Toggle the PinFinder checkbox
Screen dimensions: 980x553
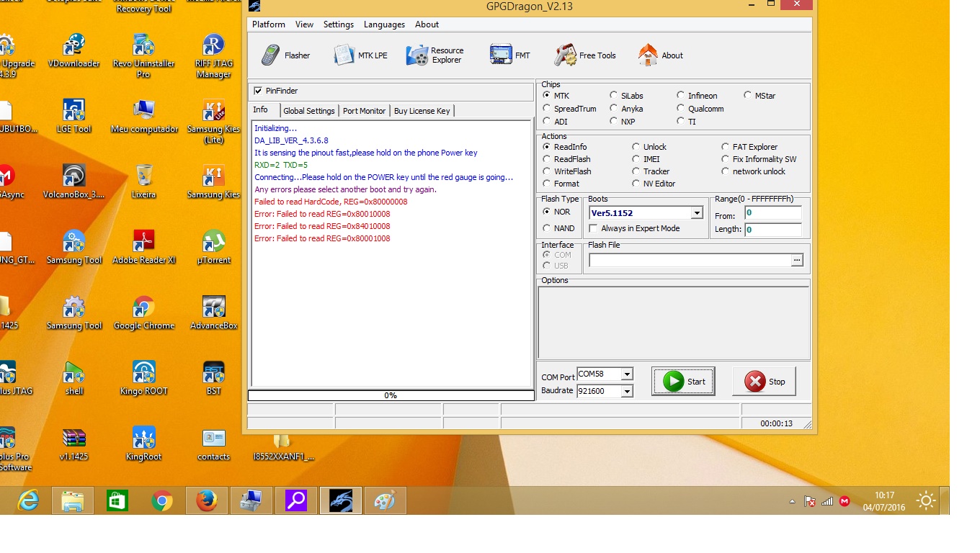click(258, 91)
